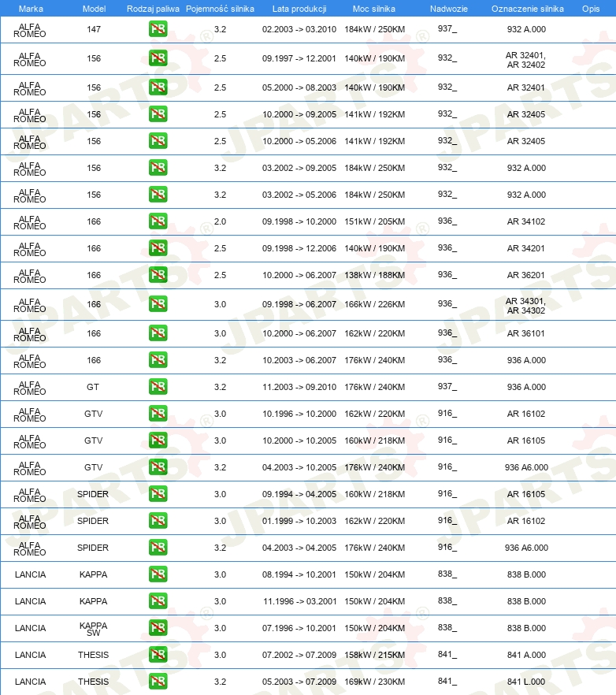Click fuel icon in the GTV AR 16102 row
The width and height of the screenshot is (616, 695).
point(158,414)
